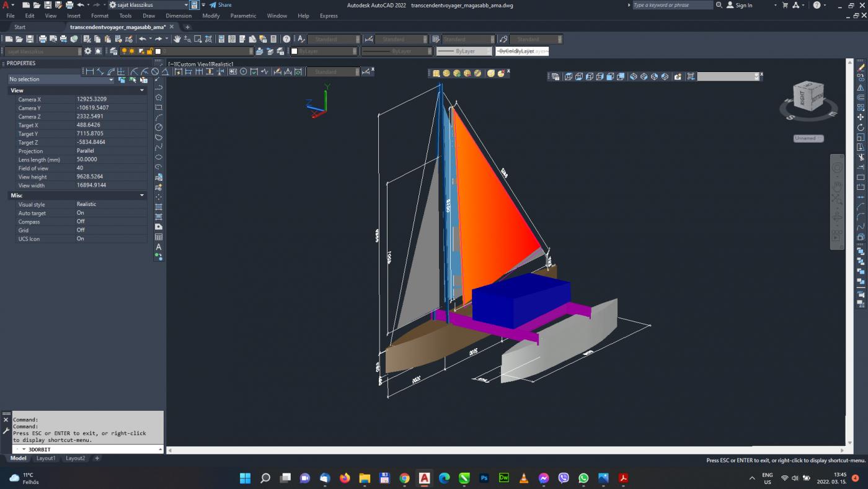The height and width of the screenshot is (489, 868).
Task: Expand the 'No selection' object dropdown
Action: (111, 79)
